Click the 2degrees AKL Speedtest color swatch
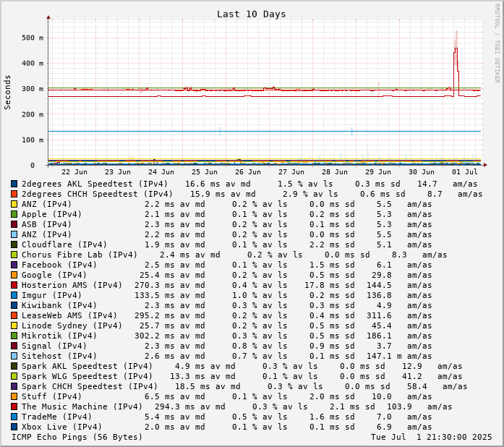 [14, 184]
